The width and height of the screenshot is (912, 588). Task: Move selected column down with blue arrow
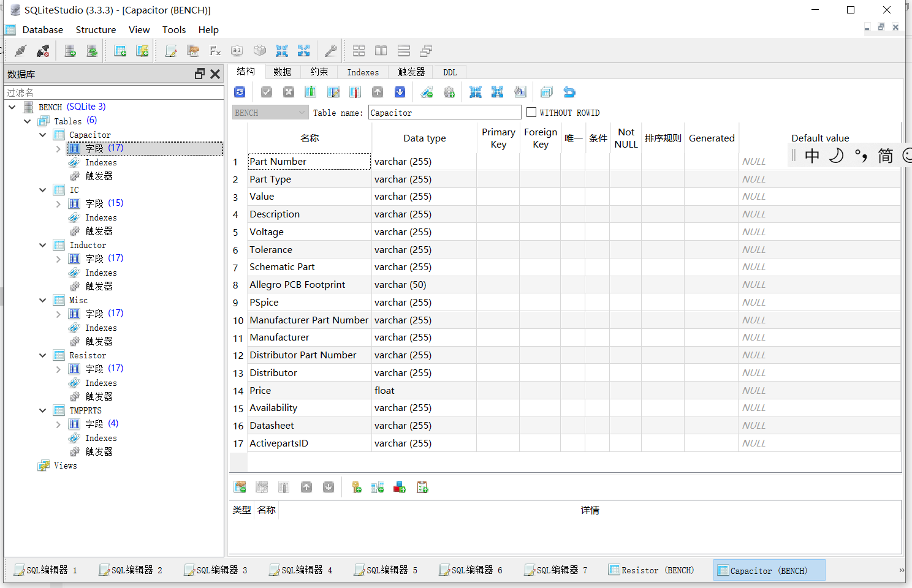click(400, 92)
